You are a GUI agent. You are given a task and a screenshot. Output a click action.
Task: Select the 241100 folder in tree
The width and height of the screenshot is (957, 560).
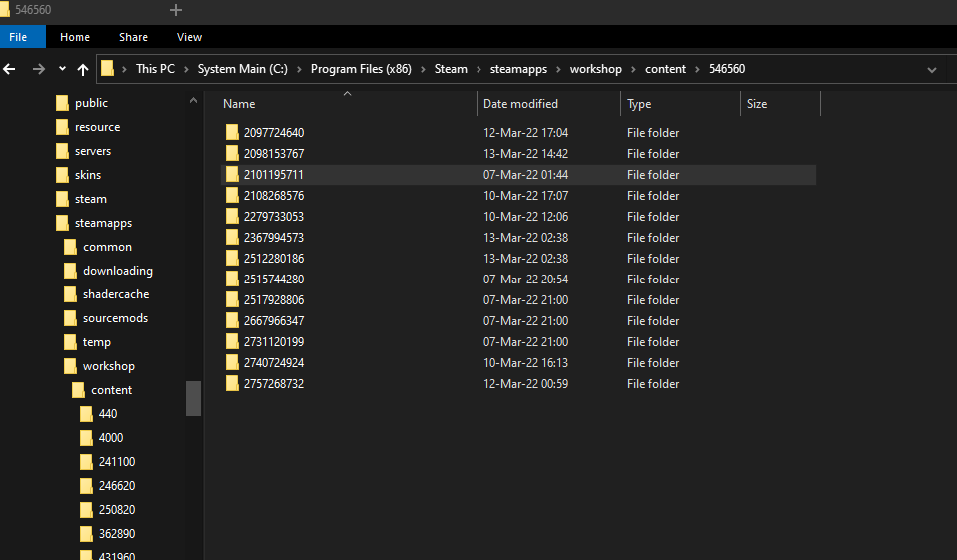(x=116, y=462)
